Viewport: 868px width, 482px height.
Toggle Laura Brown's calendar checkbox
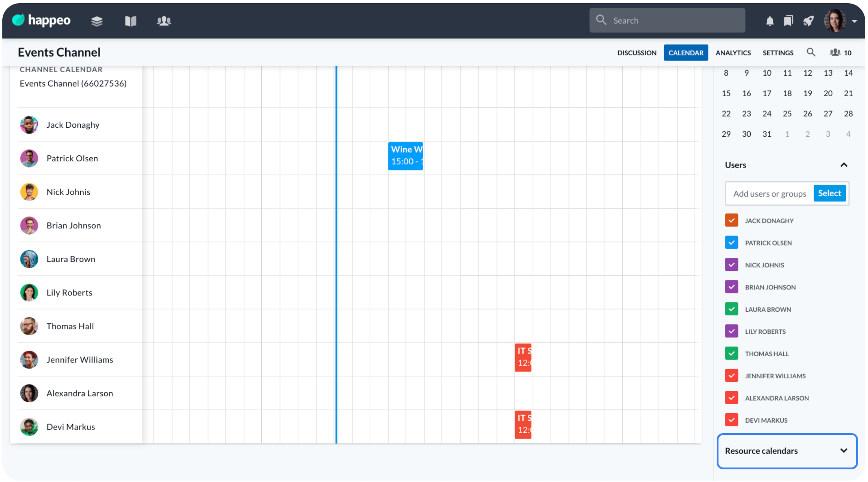(x=731, y=309)
